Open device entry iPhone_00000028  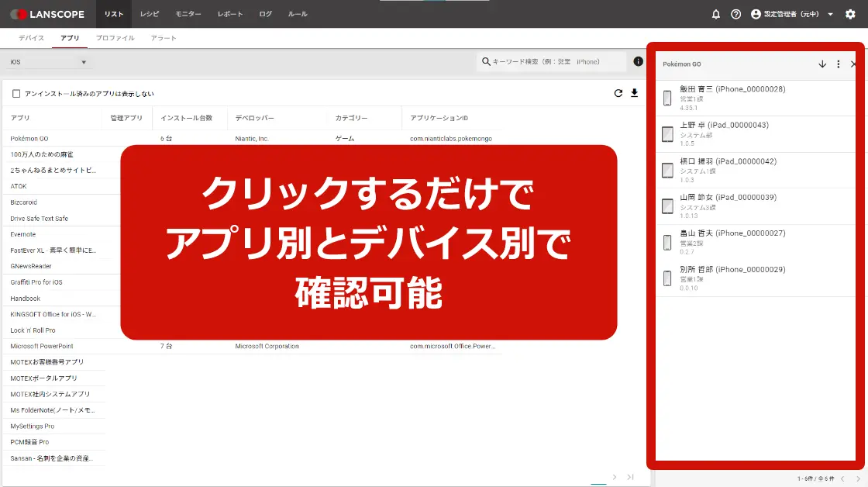coord(756,98)
